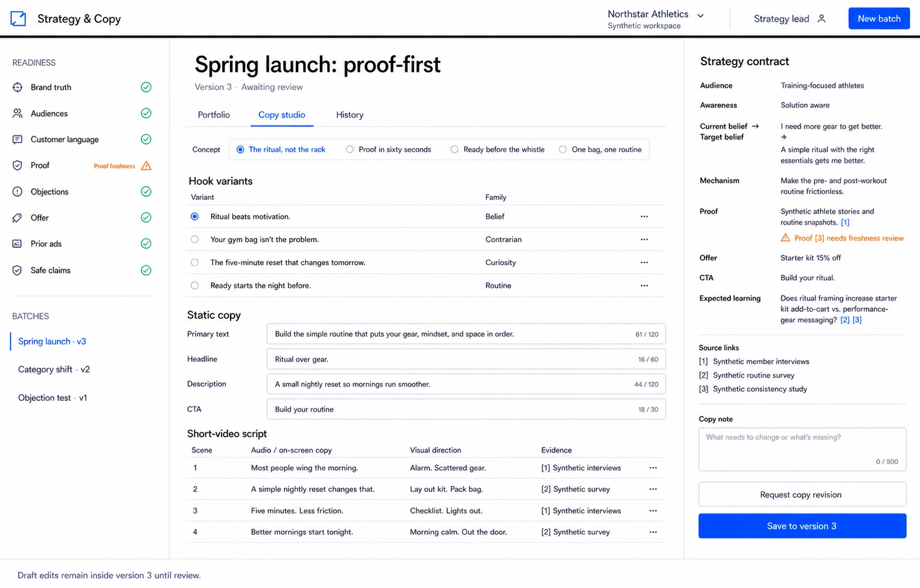
Task: Click the green check beside Audiences
Action: point(146,113)
